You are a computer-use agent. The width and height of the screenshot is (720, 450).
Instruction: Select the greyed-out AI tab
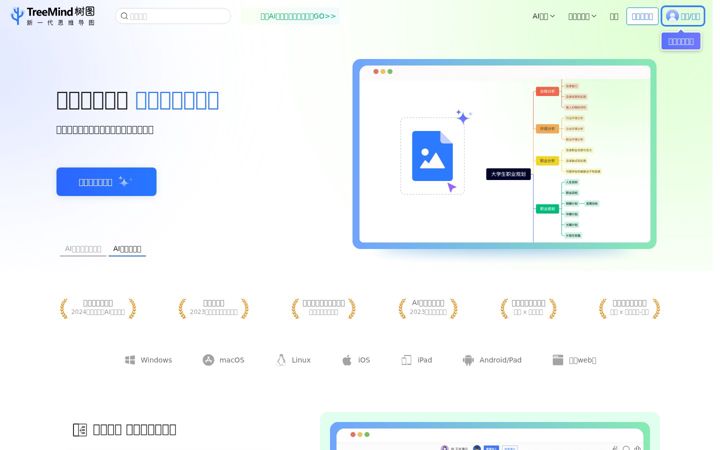pyautogui.click(x=83, y=249)
